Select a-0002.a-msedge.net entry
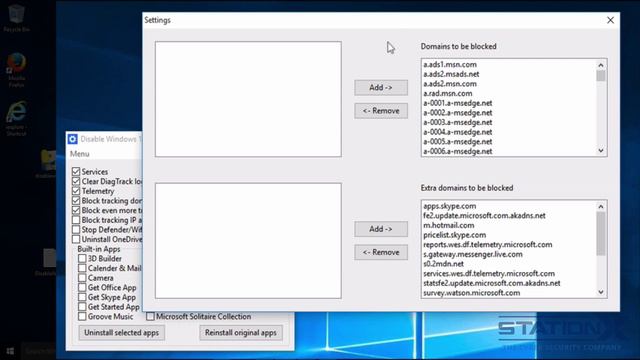 pos(458,113)
